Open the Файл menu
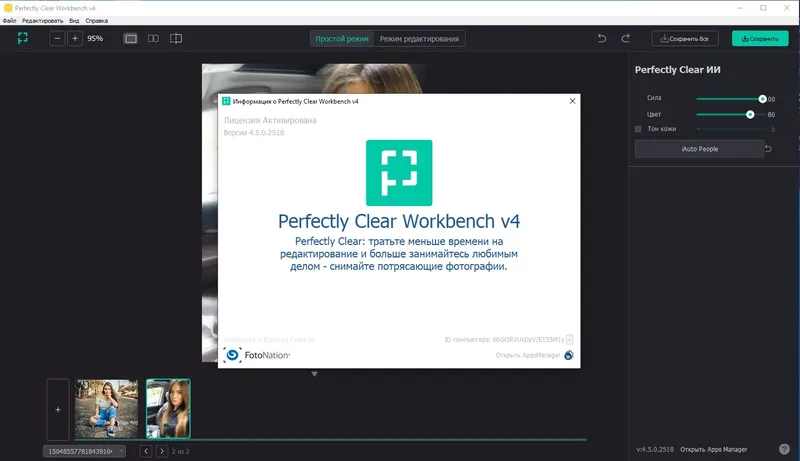 (x=9, y=21)
